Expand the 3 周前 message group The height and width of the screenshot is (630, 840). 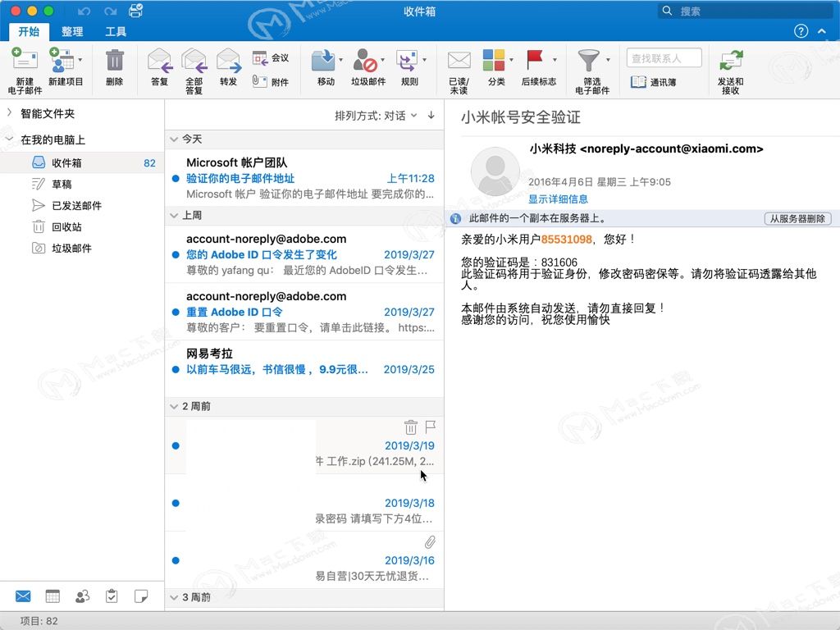coord(174,597)
